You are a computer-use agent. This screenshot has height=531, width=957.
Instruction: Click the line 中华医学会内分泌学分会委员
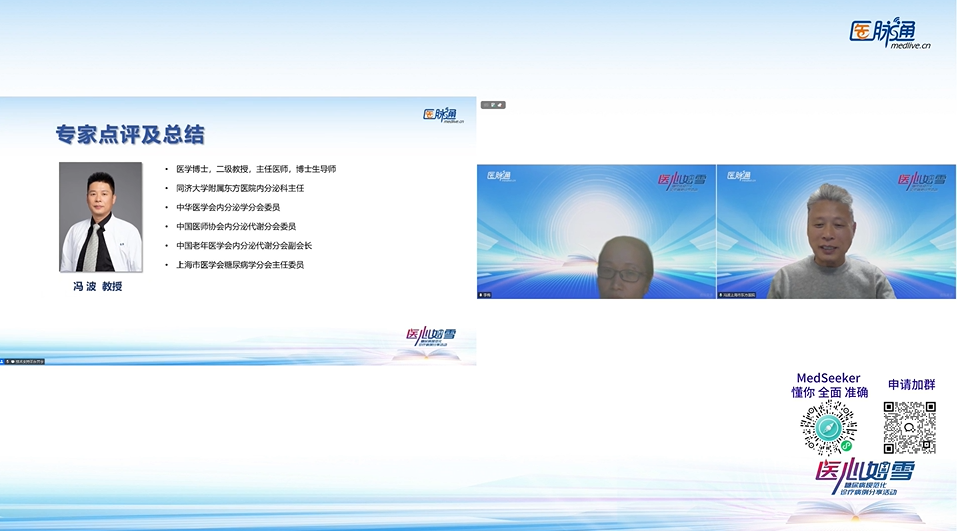coord(228,207)
